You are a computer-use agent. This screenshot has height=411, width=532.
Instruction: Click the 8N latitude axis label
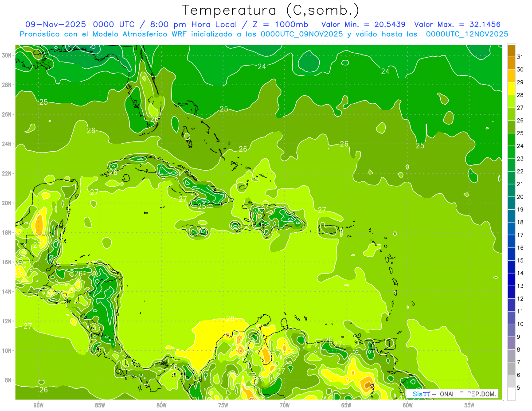point(8,380)
